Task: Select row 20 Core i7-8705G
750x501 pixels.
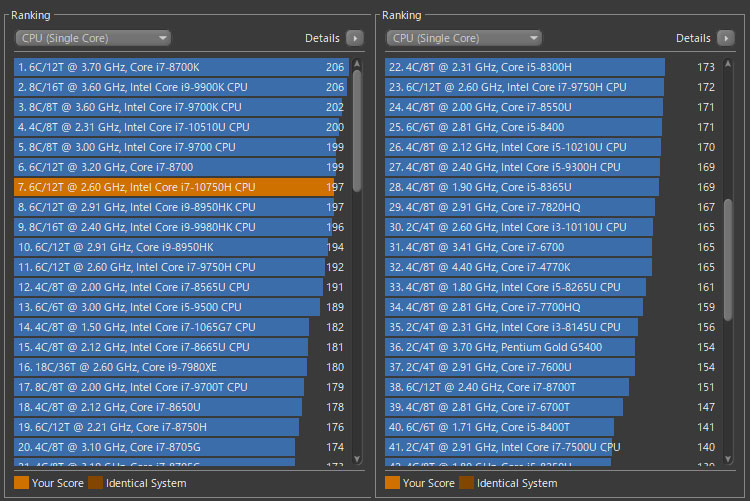Action: [181, 447]
